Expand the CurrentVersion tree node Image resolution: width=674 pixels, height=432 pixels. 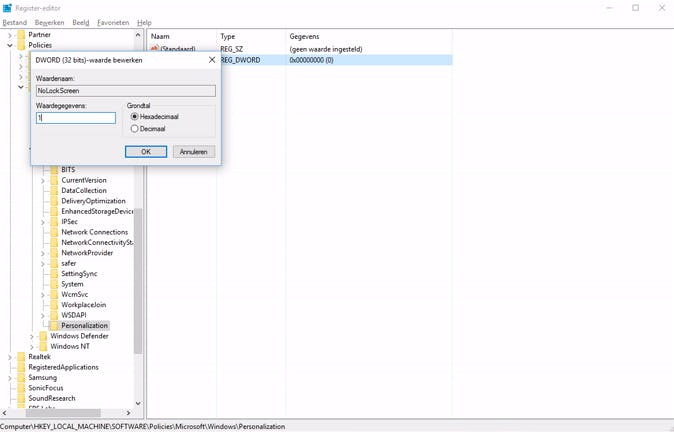[43, 181]
